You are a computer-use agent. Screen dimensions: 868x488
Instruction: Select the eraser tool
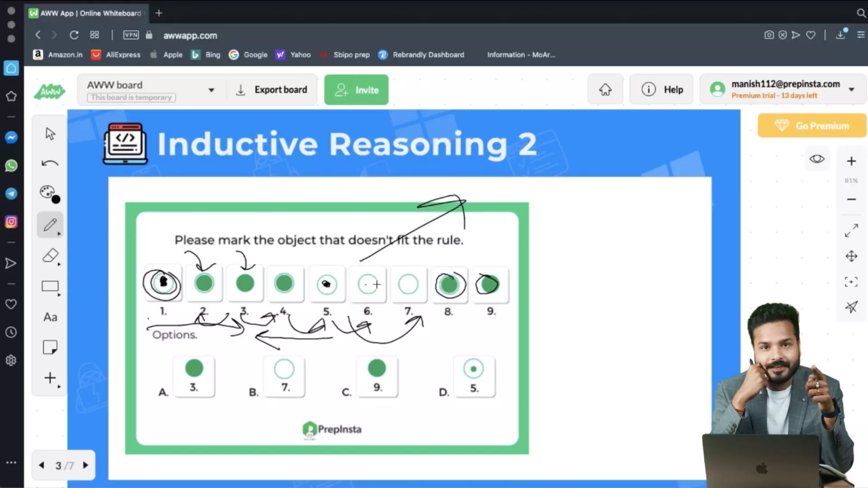click(x=50, y=256)
